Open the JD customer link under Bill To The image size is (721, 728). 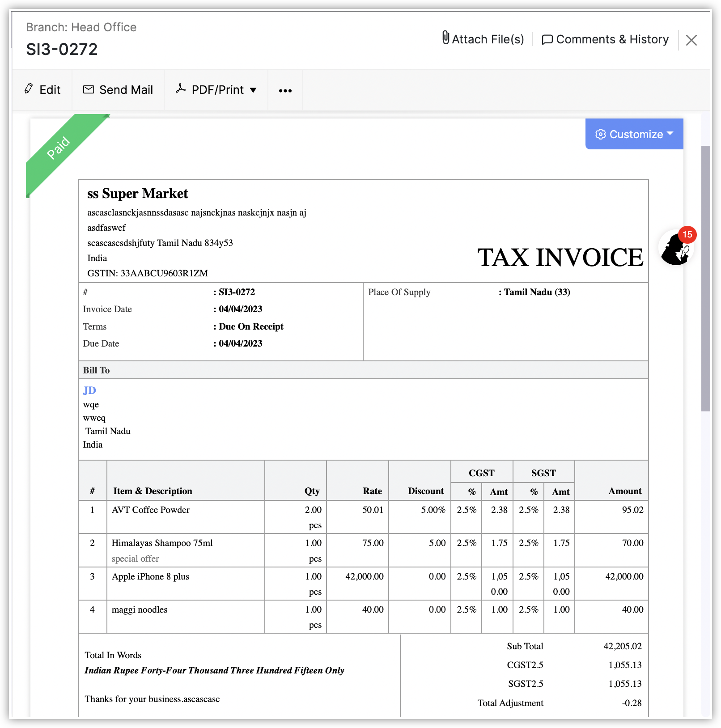click(x=89, y=390)
